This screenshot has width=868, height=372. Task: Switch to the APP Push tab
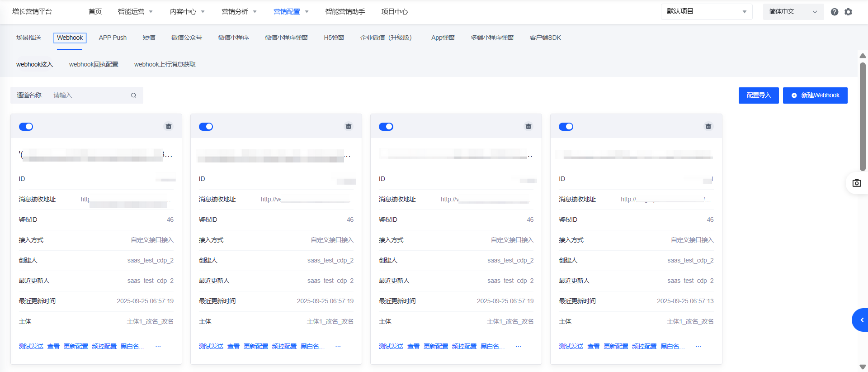113,38
